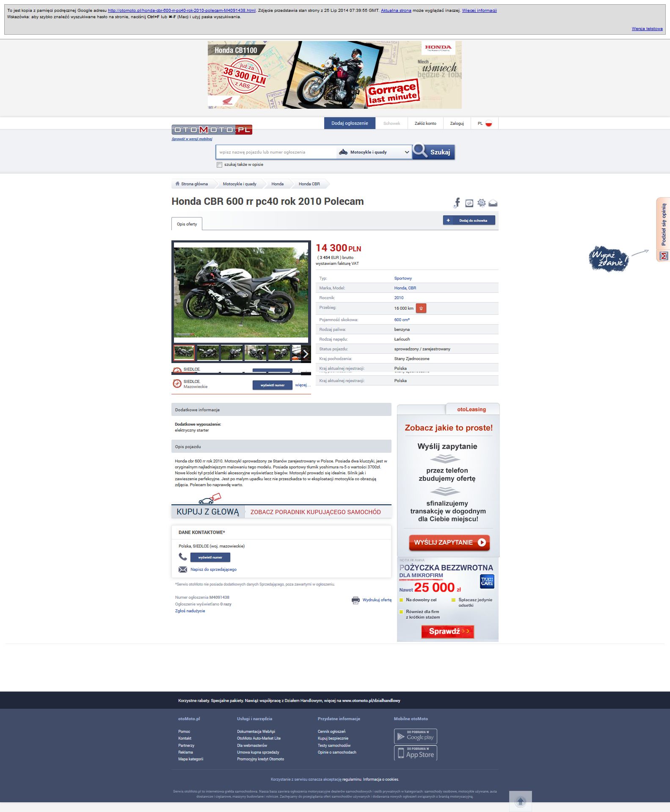Click the Tax Care logo in the loan ad
Image resolution: width=670 pixels, height=812 pixels.
(x=487, y=581)
